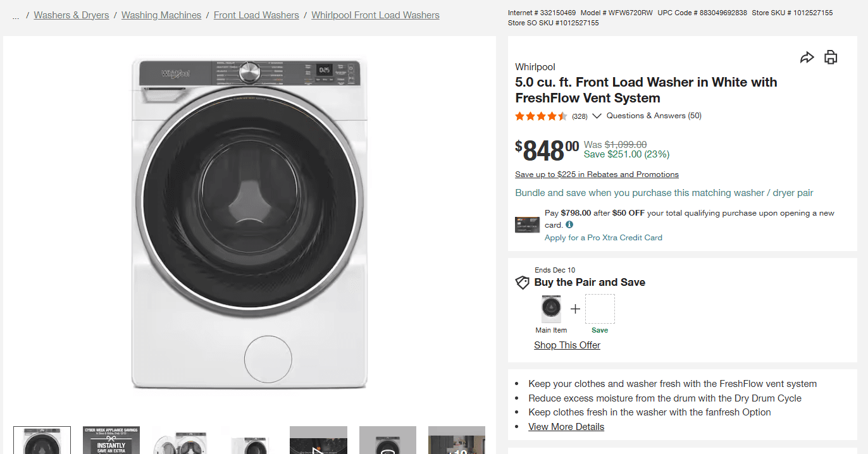Image resolution: width=868 pixels, height=454 pixels.
Task: Select the Main Item washer thumbnail
Action: pos(551,309)
